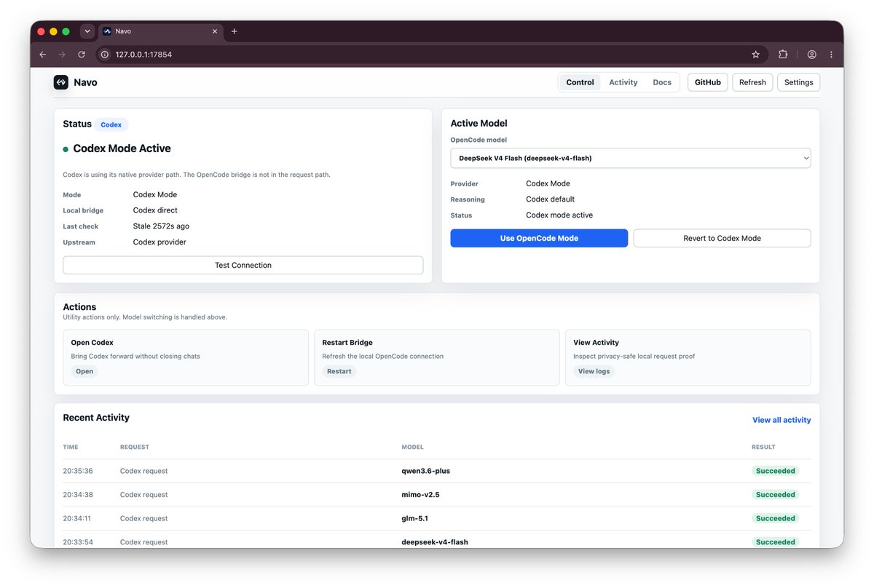Click the address bar URL 127.0.0.1:17854
Viewport: 874px width, 588px height.
click(x=143, y=55)
